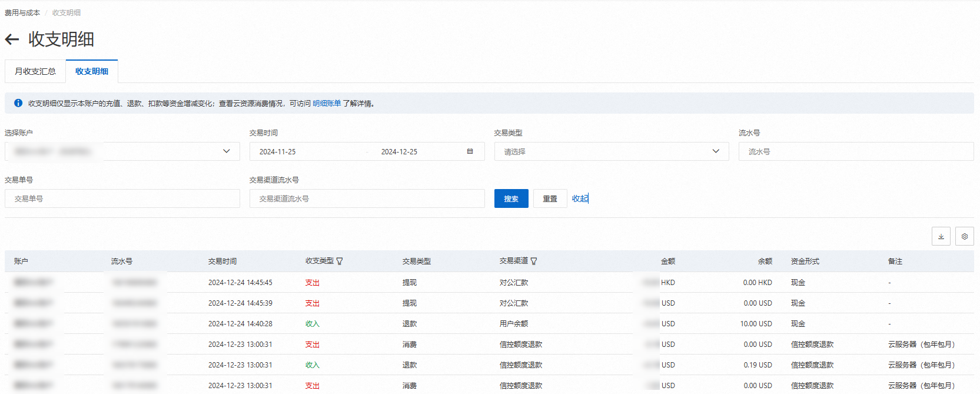Focus the 流水号 input field
This screenshot has width=980, height=394.
[856, 151]
